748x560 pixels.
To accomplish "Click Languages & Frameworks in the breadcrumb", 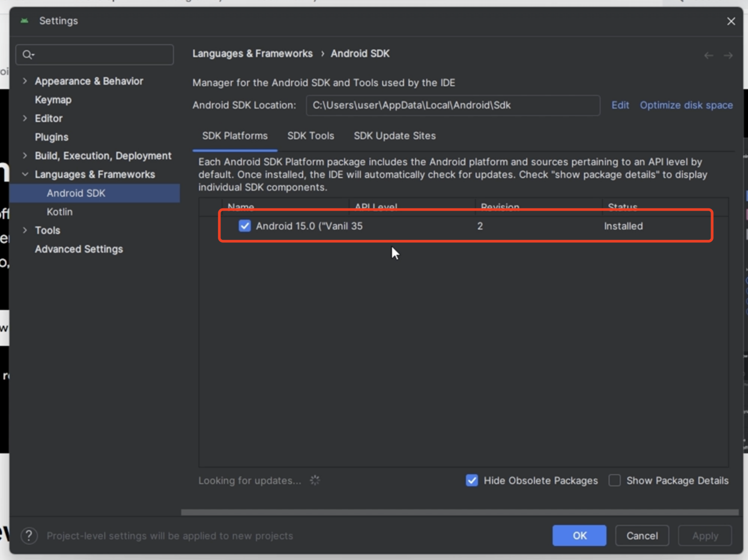I will [x=252, y=53].
